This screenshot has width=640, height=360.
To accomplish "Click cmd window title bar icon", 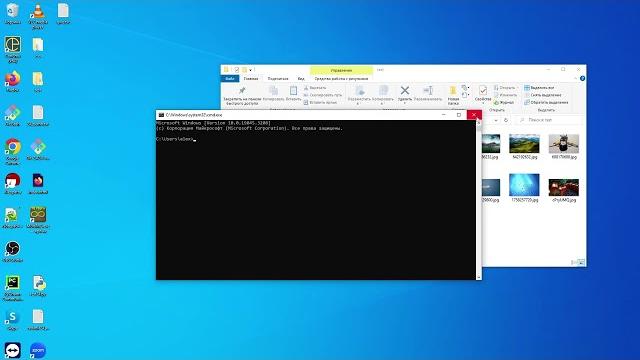I will [161, 115].
